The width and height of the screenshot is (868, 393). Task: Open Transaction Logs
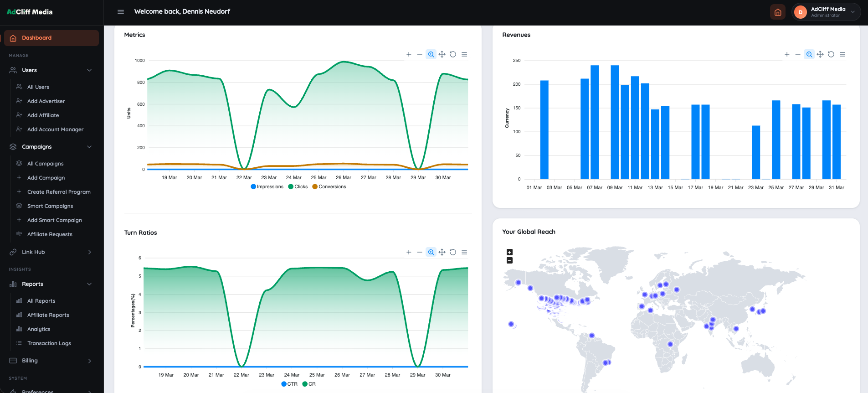49,343
